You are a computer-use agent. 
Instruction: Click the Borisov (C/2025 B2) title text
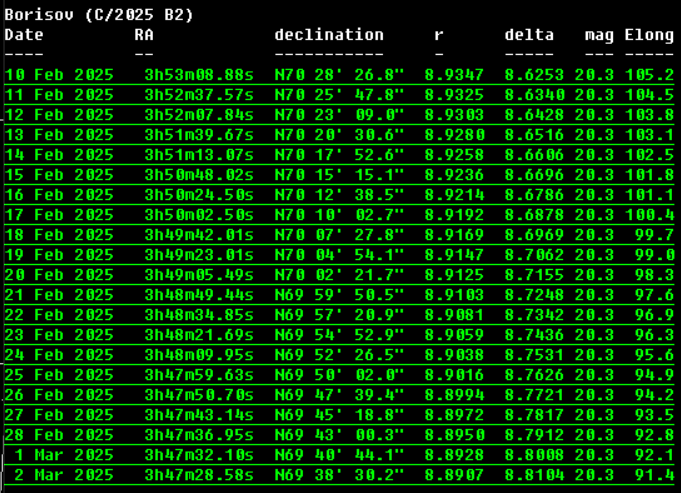click(99, 15)
